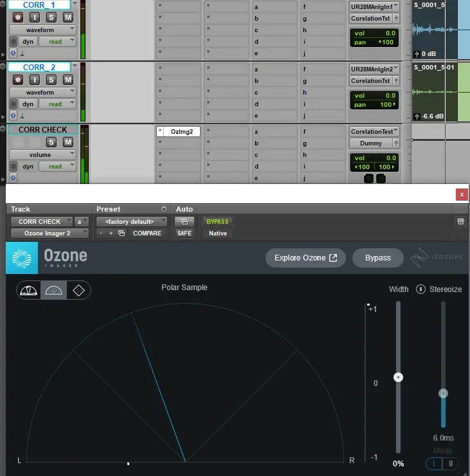The height and width of the screenshot is (476, 470).
Task: Select next preset plus button
Action: pyautogui.click(x=111, y=233)
